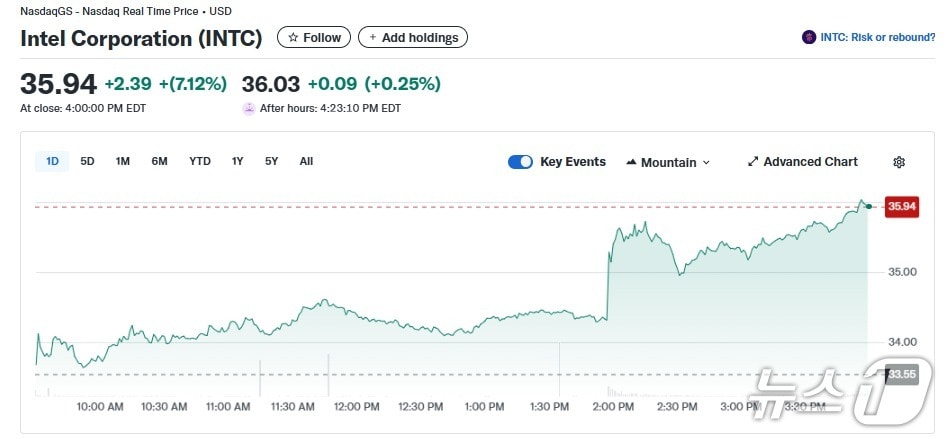Select the 1D time range tab
The width and height of the screenshot is (946, 439).
tap(52, 161)
